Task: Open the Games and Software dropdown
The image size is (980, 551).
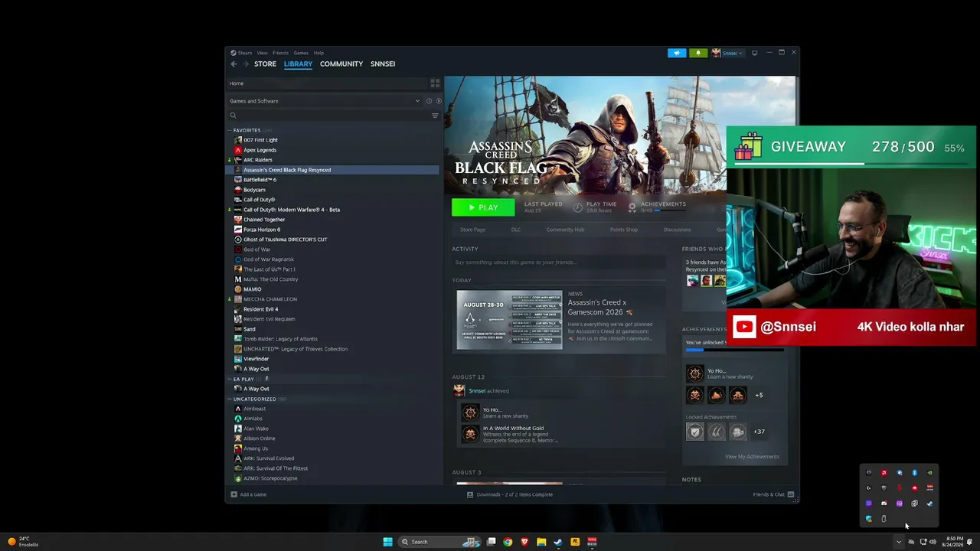Action: point(325,101)
